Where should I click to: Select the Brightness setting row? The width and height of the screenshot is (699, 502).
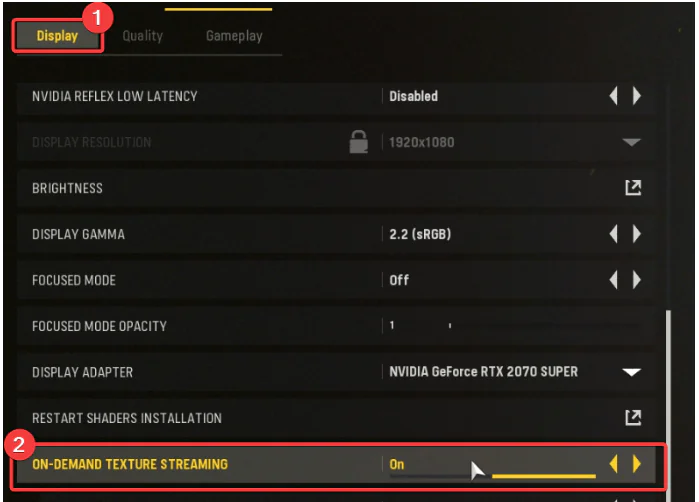336,188
